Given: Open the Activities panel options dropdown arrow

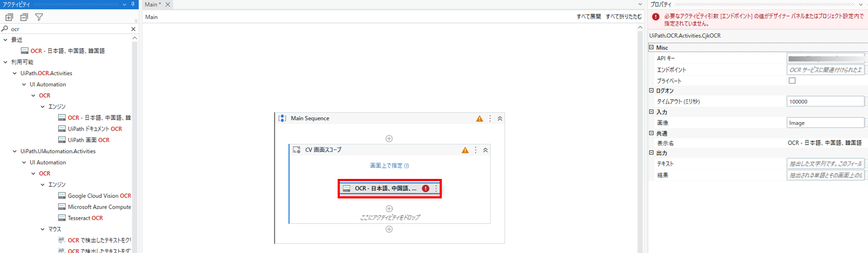Looking at the screenshot, I should coord(125,4).
